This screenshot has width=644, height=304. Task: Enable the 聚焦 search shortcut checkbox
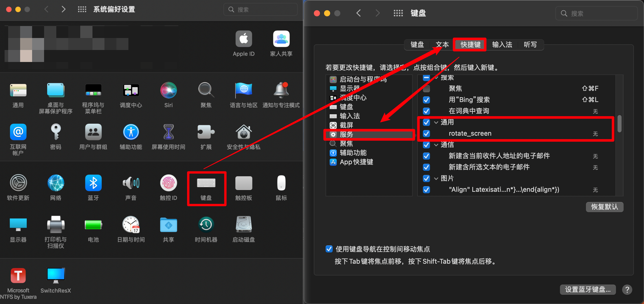(426, 89)
